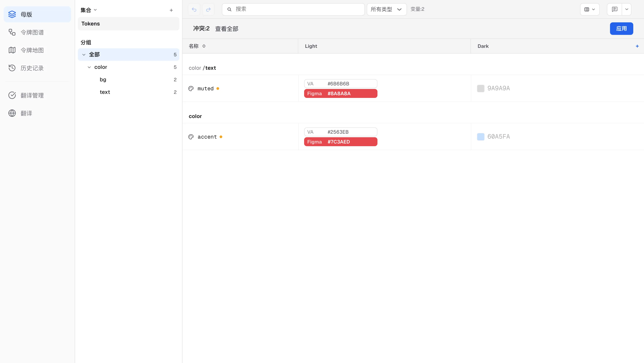
Task: Open 翻译管理 in the sidebar
Action: pyautogui.click(x=37, y=95)
